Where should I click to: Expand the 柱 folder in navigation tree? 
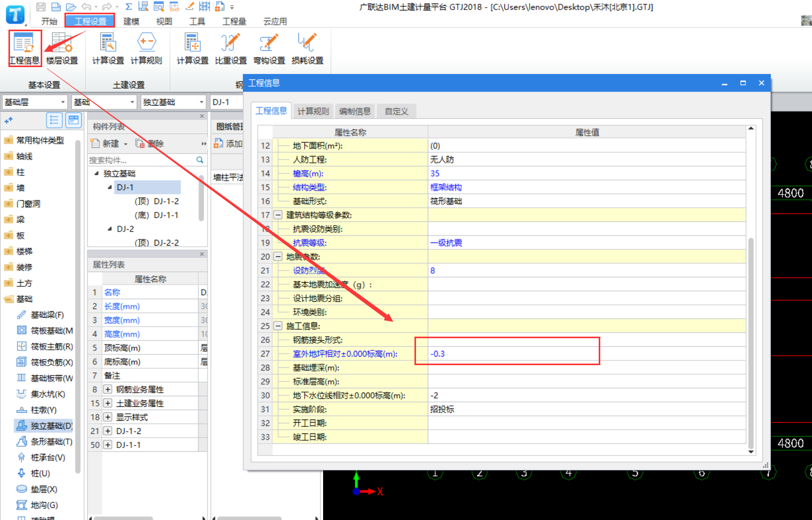[8, 172]
